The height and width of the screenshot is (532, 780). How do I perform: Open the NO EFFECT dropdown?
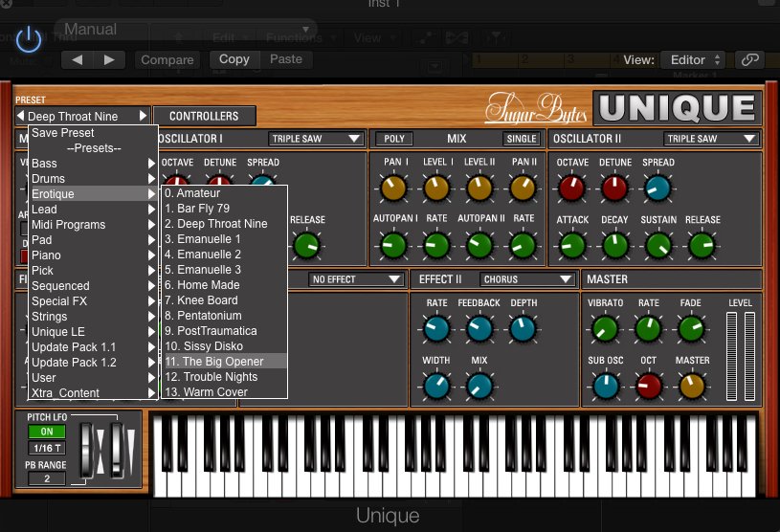coord(356,279)
